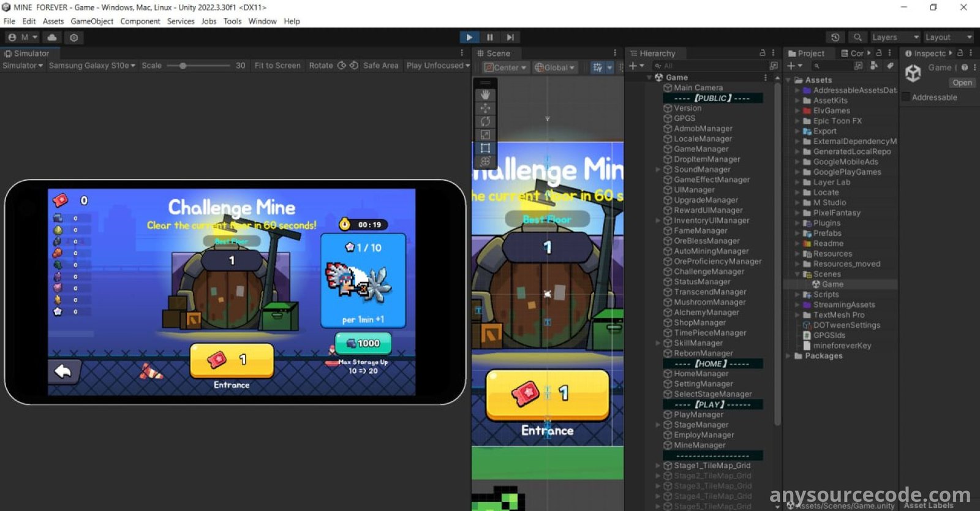Open the Inspector help icon

pyautogui.click(x=965, y=67)
